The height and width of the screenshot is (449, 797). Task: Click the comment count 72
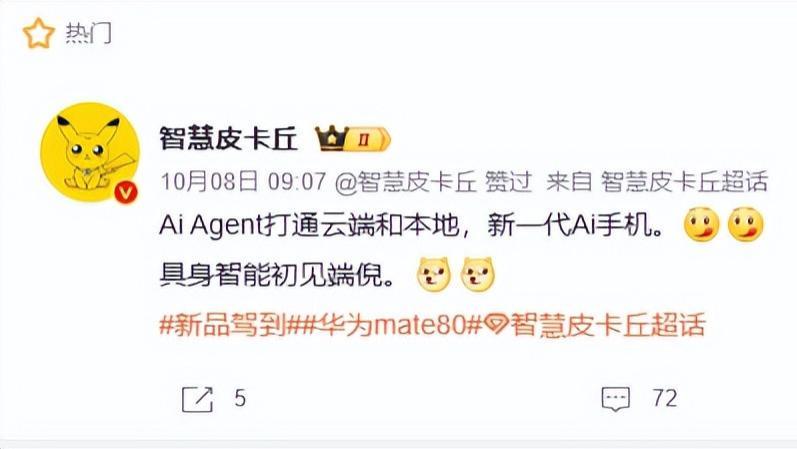coord(665,398)
